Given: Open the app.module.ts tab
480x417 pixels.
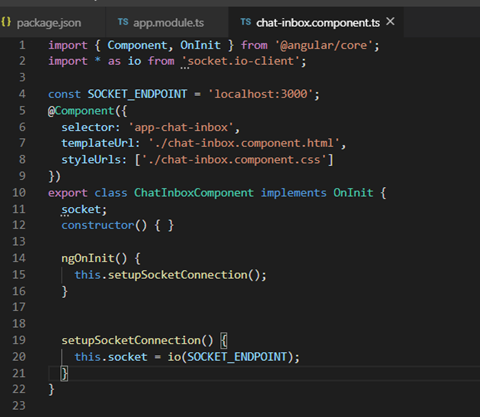Looking at the screenshot, I should (167, 23).
